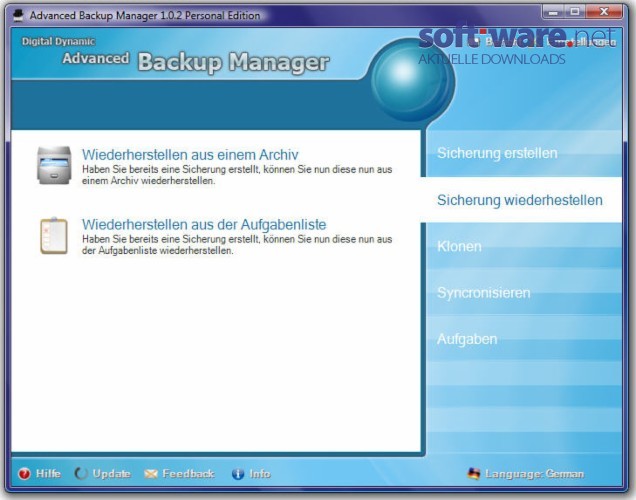Maximize the Advanced Backup Manager window
The image size is (636, 500).
coord(574,12)
